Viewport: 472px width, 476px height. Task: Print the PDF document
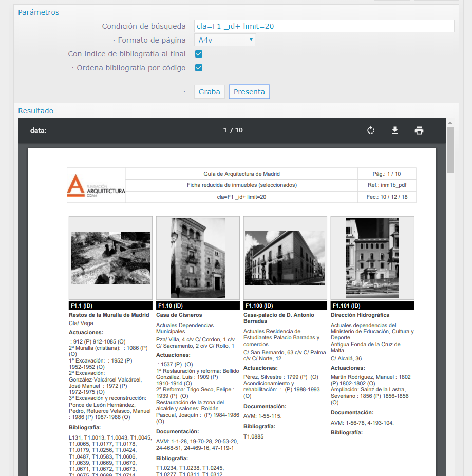pyautogui.click(x=419, y=130)
